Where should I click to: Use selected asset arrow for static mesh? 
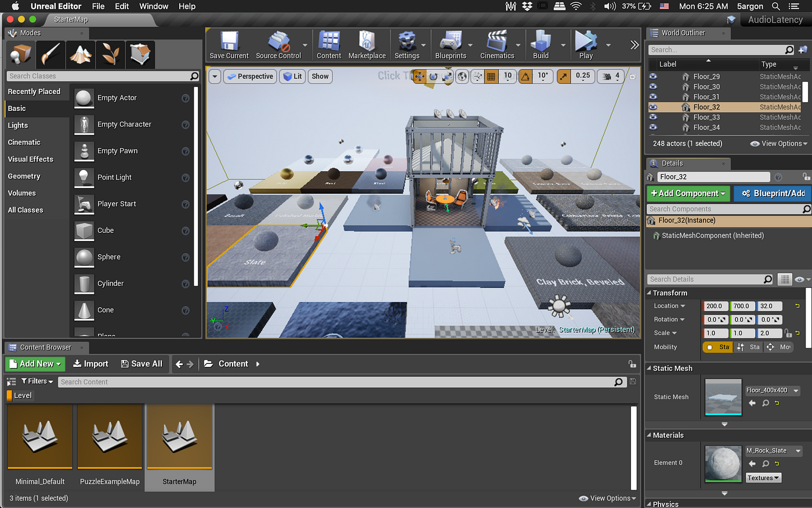[752, 403]
